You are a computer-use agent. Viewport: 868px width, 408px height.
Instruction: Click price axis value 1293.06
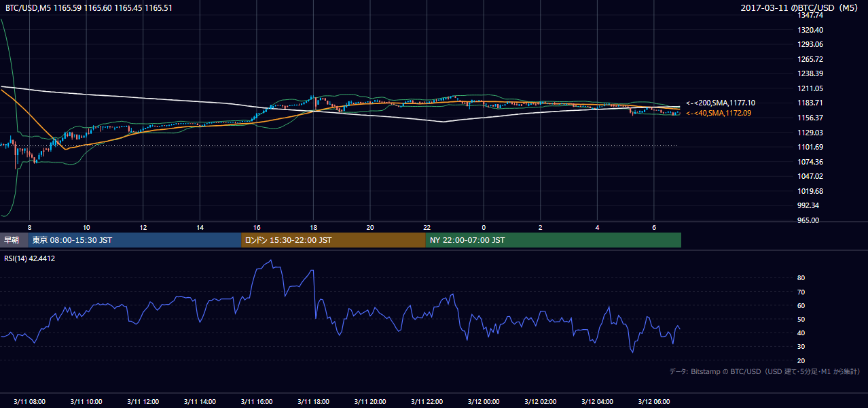pyautogui.click(x=812, y=44)
